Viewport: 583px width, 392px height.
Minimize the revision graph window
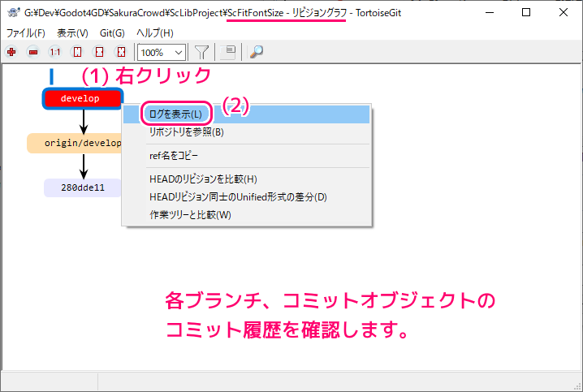click(490, 13)
